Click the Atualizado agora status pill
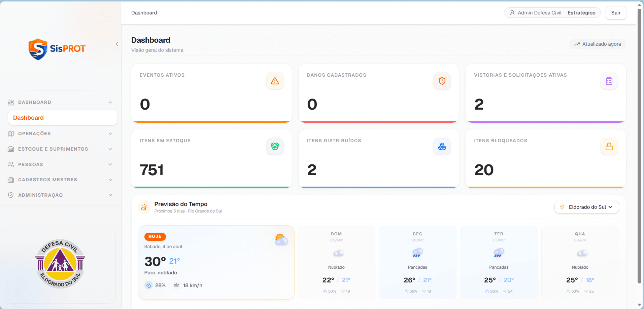Viewport: 644px width, 309px height. [598, 44]
